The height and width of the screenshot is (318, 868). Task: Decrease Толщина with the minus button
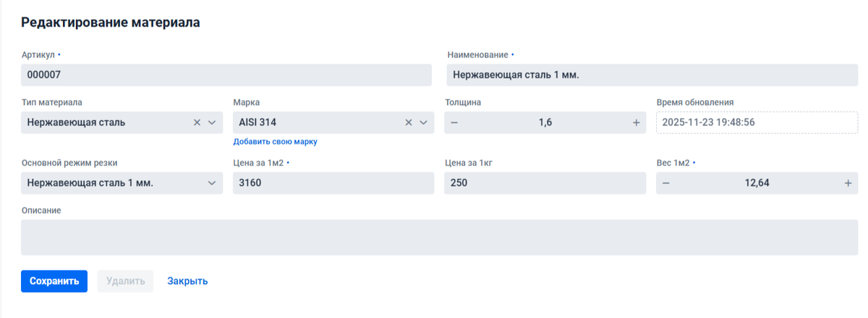coord(454,123)
